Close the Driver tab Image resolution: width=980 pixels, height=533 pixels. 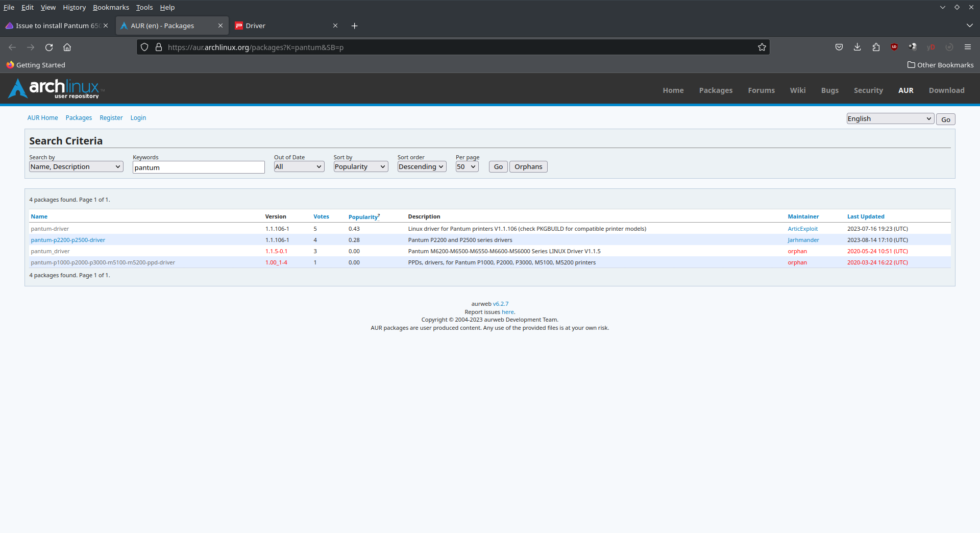coord(335,26)
